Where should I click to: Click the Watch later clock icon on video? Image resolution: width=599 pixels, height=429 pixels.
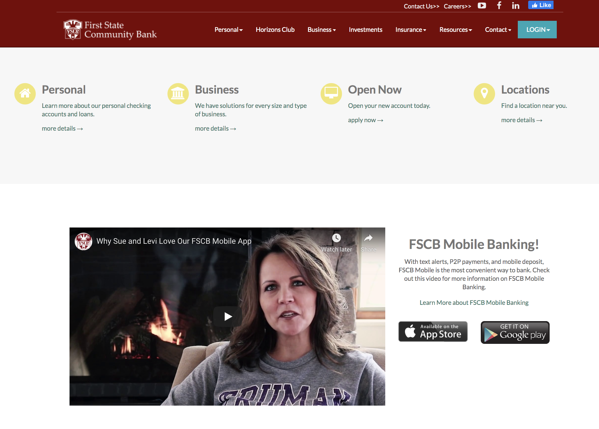336,238
